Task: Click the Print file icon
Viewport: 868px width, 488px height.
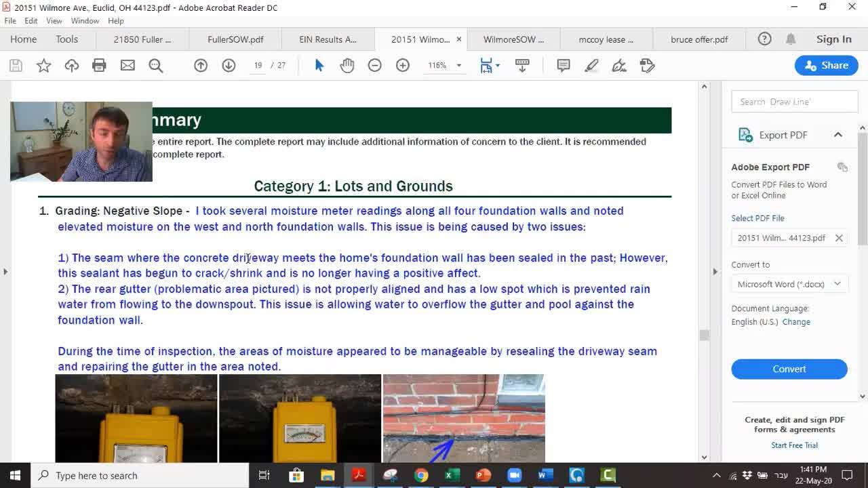Action: 99,66
